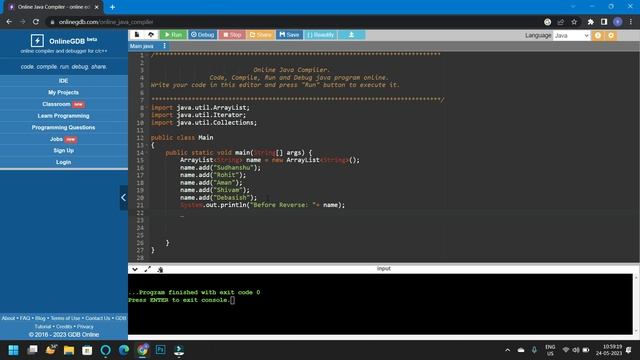This screenshot has width=640, height=360.
Task: Open Photoshop from the taskbar
Action: pyautogui.click(x=160, y=350)
